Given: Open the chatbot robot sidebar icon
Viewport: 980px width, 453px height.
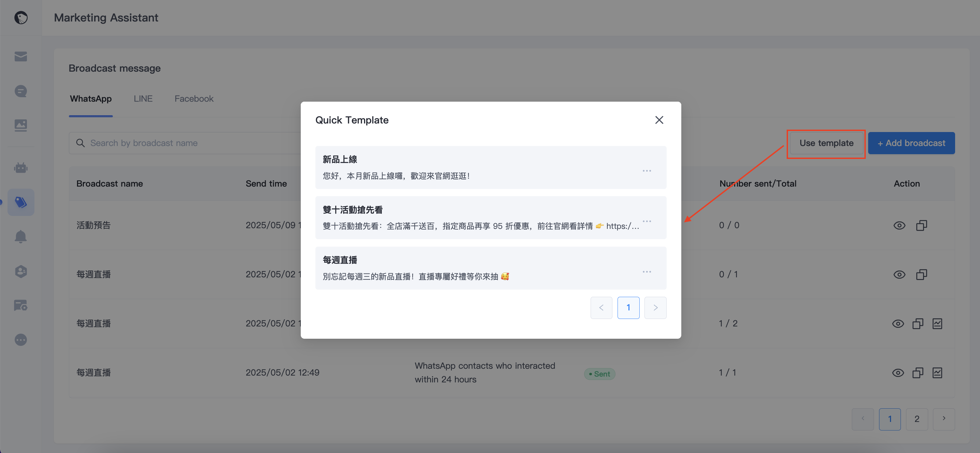Looking at the screenshot, I should tap(21, 167).
